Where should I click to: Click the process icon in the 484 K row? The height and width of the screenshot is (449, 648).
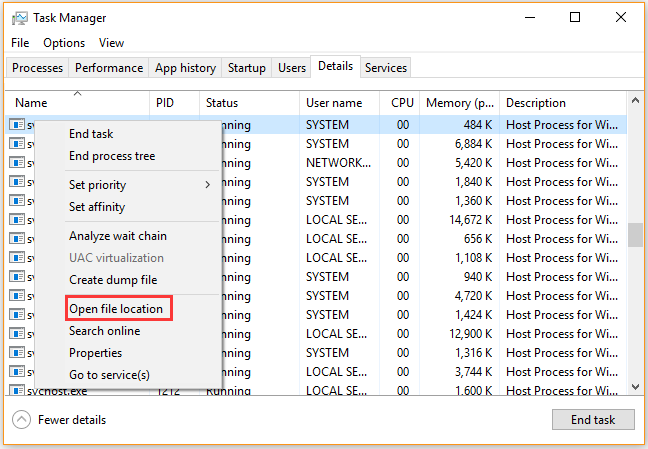click(17, 124)
